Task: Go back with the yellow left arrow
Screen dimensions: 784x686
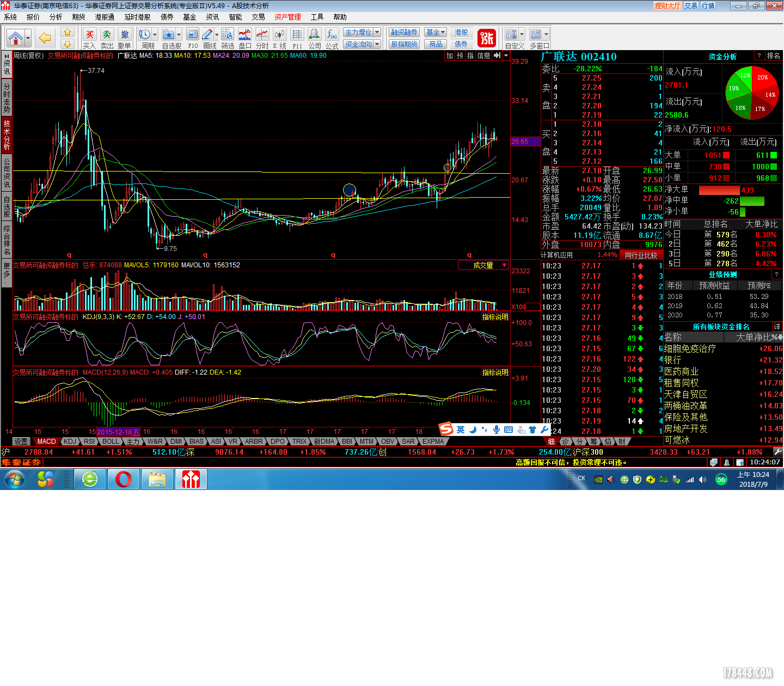Action: (45, 38)
